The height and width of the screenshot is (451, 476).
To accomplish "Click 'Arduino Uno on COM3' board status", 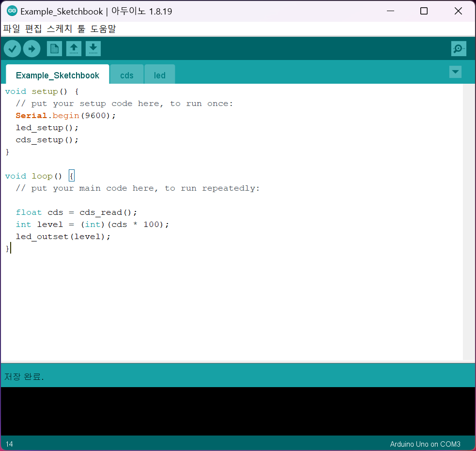I will point(425,444).
